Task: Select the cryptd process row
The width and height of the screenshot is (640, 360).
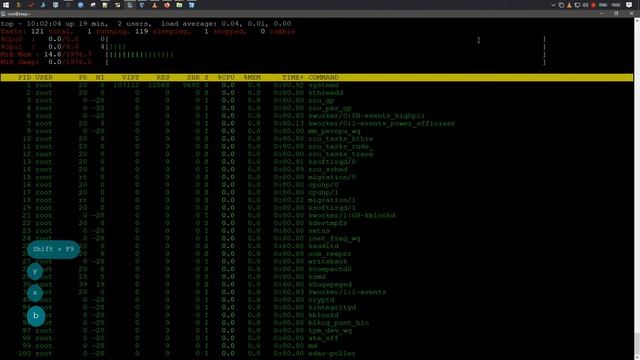Action: [317, 300]
